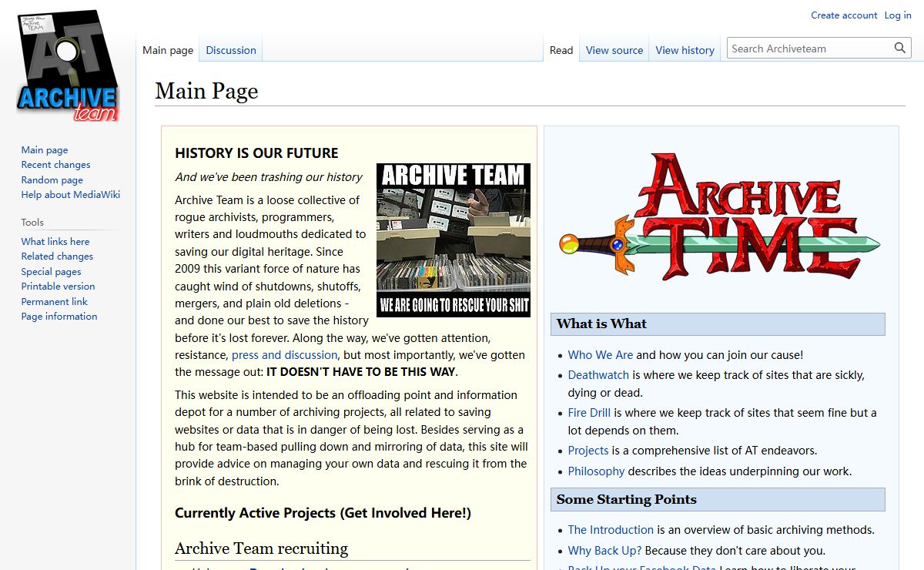Click the Archive Team logo

(x=68, y=66)
